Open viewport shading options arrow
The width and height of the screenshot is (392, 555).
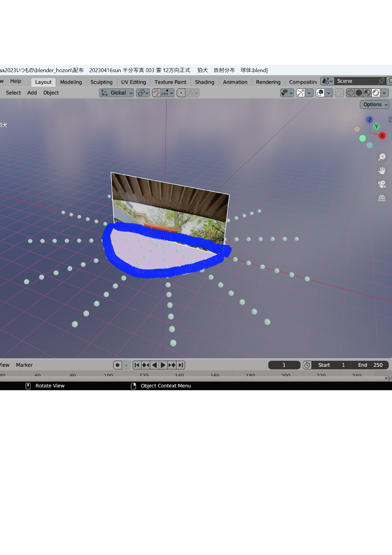[x=384, y=93]
